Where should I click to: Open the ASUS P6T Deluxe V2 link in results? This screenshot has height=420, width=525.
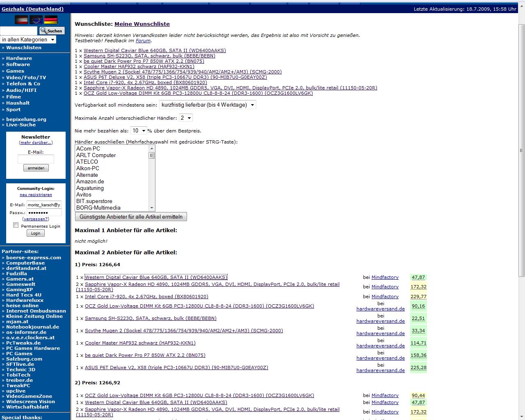[176, 367]
